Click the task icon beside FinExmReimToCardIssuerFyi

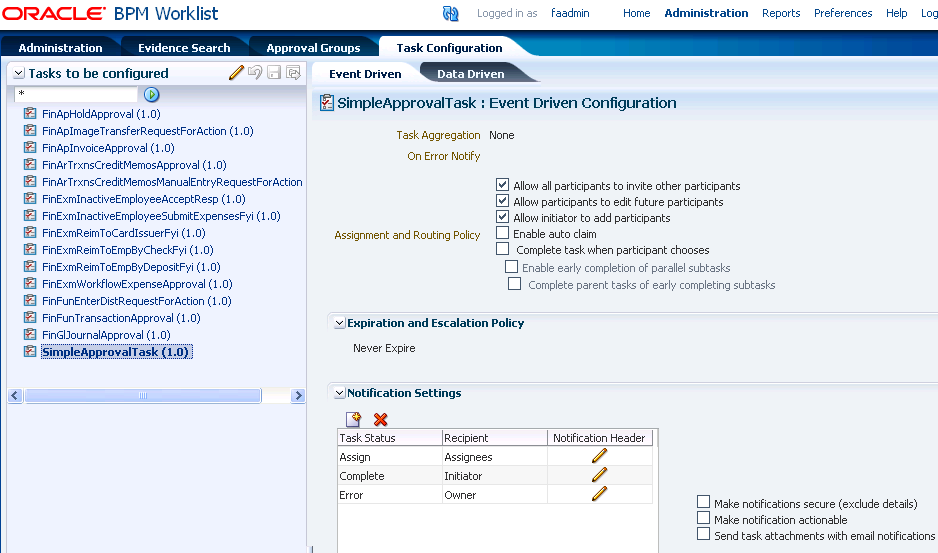click(30, 232)
